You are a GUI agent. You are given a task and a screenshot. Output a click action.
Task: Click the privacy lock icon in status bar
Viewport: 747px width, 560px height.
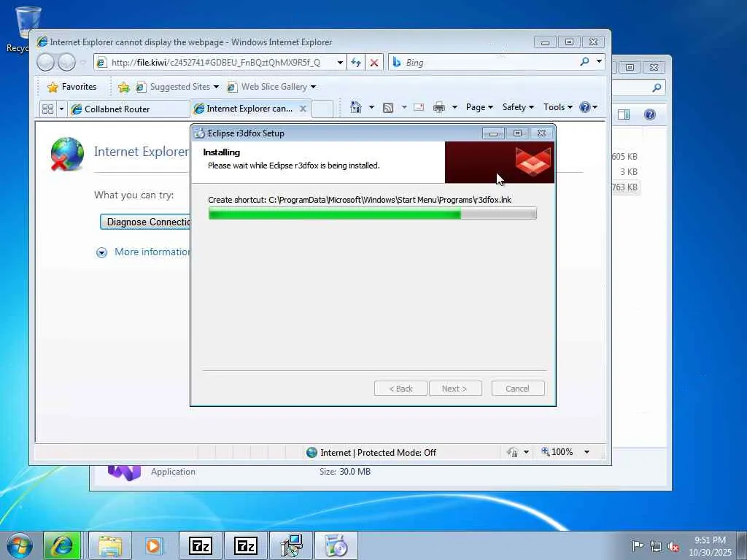coord(513,452)
